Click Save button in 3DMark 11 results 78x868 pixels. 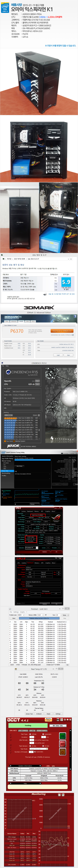(69, 355)
